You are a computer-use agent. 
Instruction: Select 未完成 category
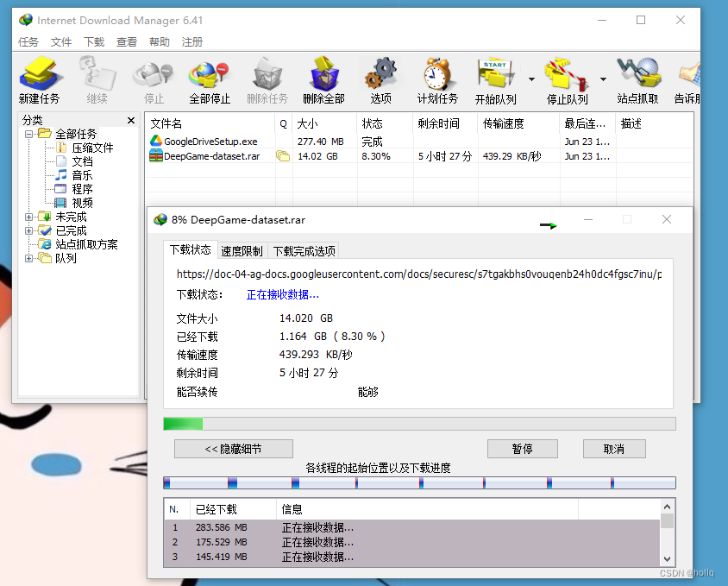pyautogui.click(x=71, y=217)
